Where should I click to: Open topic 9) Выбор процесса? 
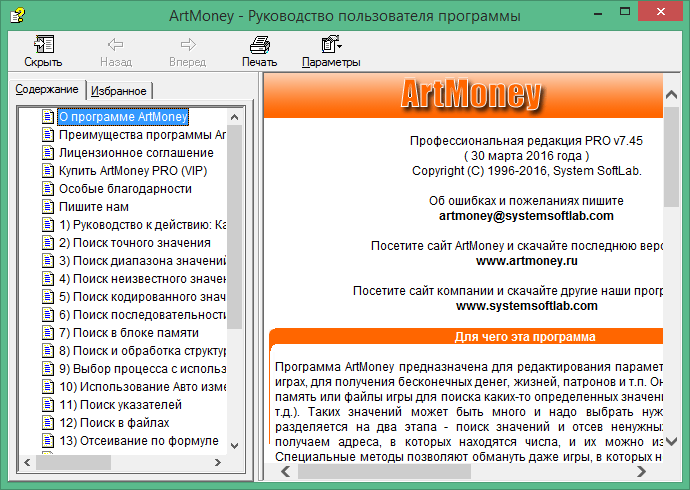pyautogui.click(x=142, y=369)
